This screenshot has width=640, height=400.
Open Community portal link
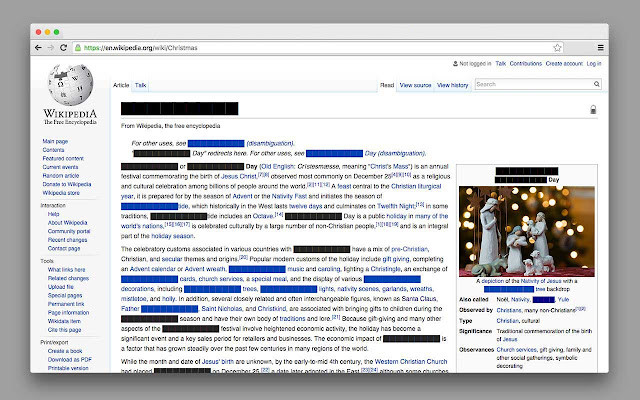pyautogui.click(x=69, y=231)
